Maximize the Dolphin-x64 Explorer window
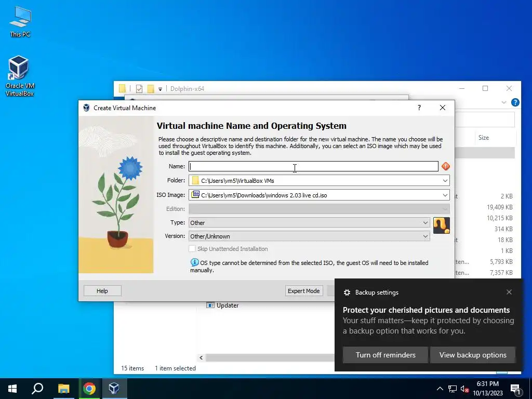 coord(485,88)
